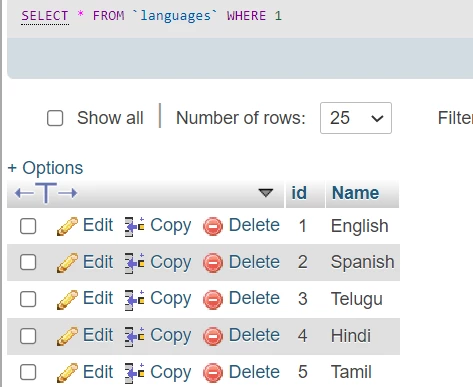Image resolution: width=473 pixels, height=387 pixels.
Task: Click the pencil Edit icon for Hindi row
Action: (x=67, y=336)
